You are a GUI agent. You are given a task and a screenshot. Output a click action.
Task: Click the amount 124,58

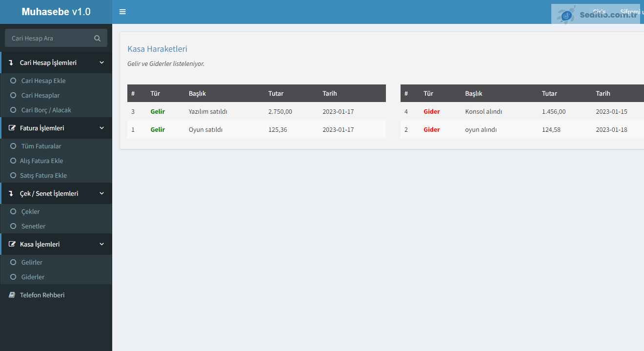[551, 129]
